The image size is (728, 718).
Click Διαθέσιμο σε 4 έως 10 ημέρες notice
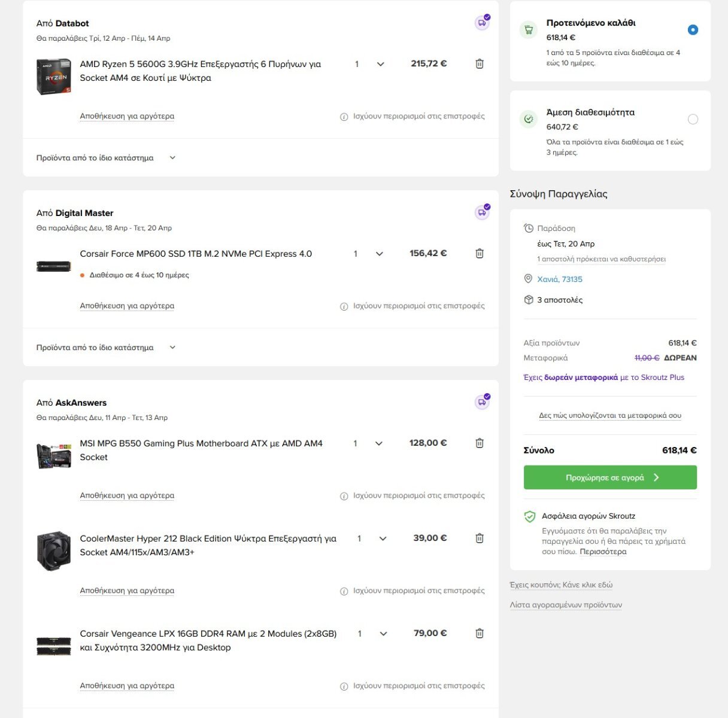pos(139,275)
